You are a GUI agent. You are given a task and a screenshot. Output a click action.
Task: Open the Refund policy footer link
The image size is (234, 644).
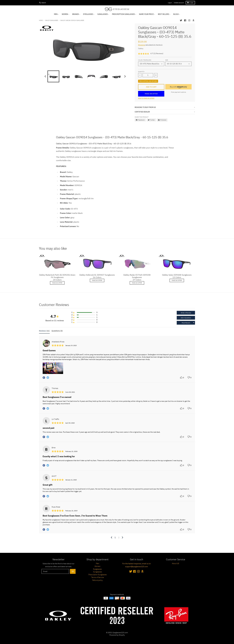[x=97, y=580]
